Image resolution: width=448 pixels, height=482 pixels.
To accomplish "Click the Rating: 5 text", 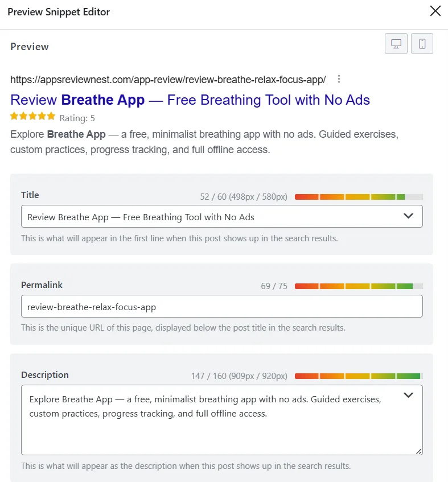I will click(x=77, y=118).
